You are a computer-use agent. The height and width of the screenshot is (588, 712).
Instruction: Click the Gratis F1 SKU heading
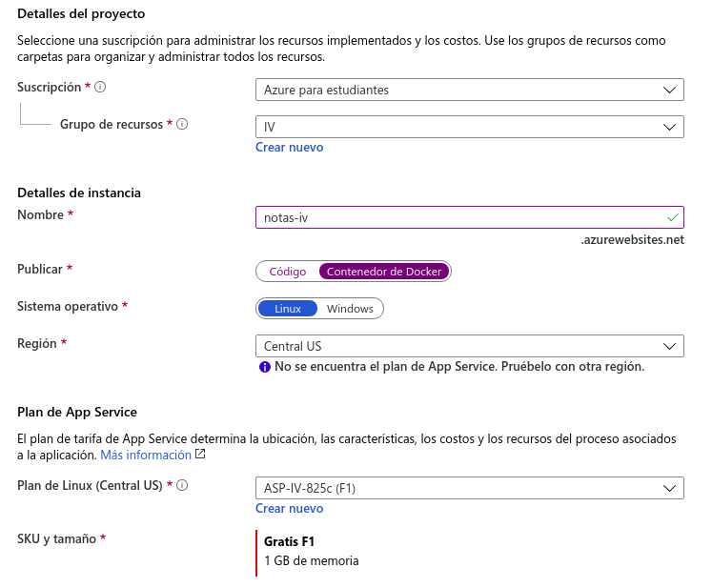289,541
